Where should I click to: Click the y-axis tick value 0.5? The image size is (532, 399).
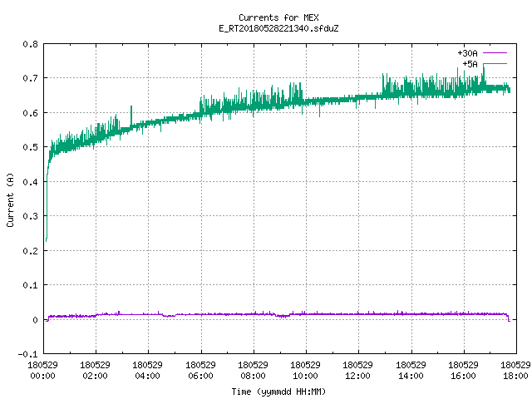(30, 147)
